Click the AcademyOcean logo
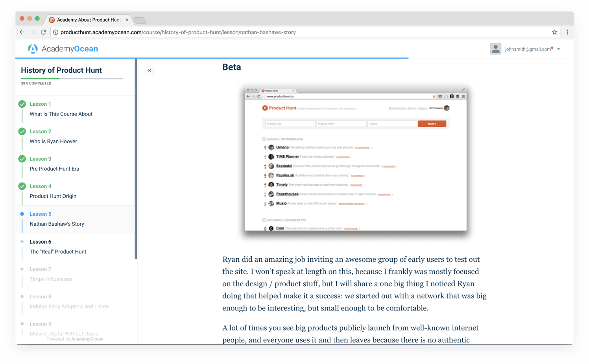Viewport: 589px width, 364px height. (63, 49)
